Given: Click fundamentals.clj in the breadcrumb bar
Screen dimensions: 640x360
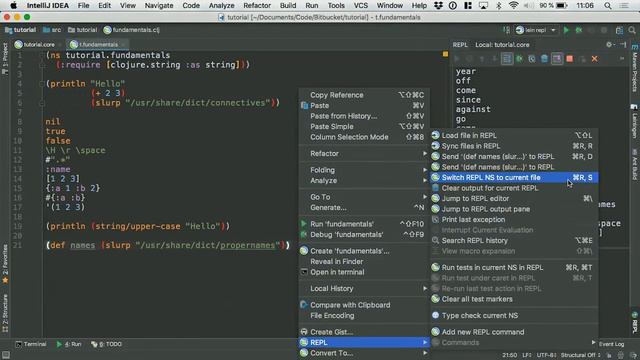Looking at the screenshot, I should click(131, 30).
